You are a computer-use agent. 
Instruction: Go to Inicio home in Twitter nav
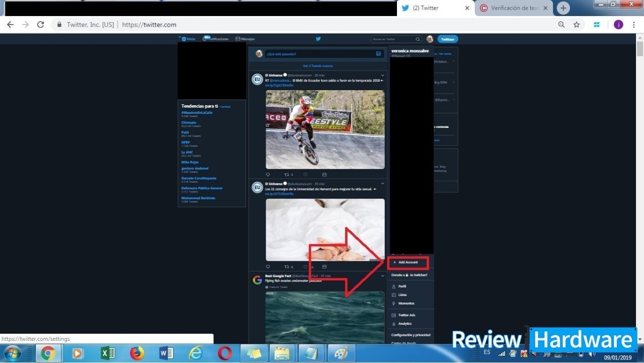tap(188, 39)
